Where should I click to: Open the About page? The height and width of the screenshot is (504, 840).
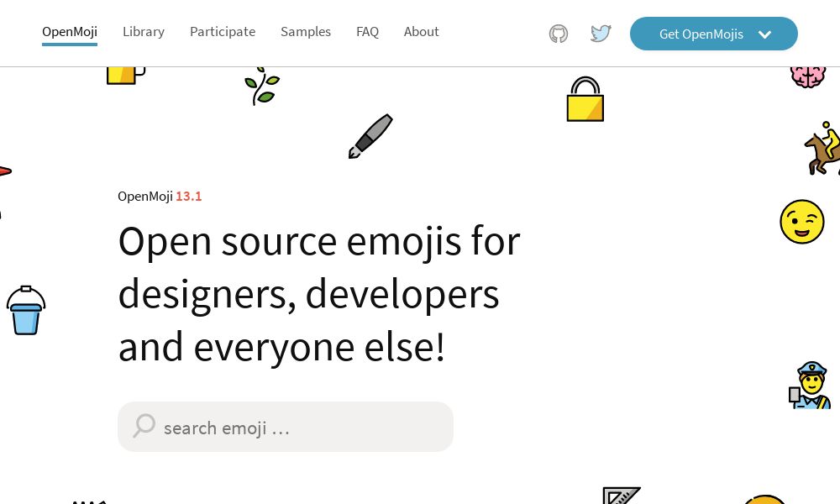[421, 32]
